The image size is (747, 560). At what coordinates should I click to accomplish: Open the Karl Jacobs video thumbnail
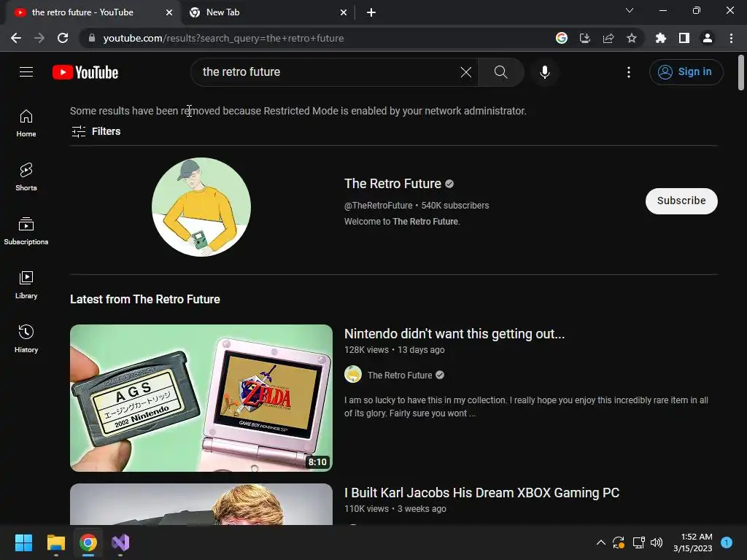201,505
